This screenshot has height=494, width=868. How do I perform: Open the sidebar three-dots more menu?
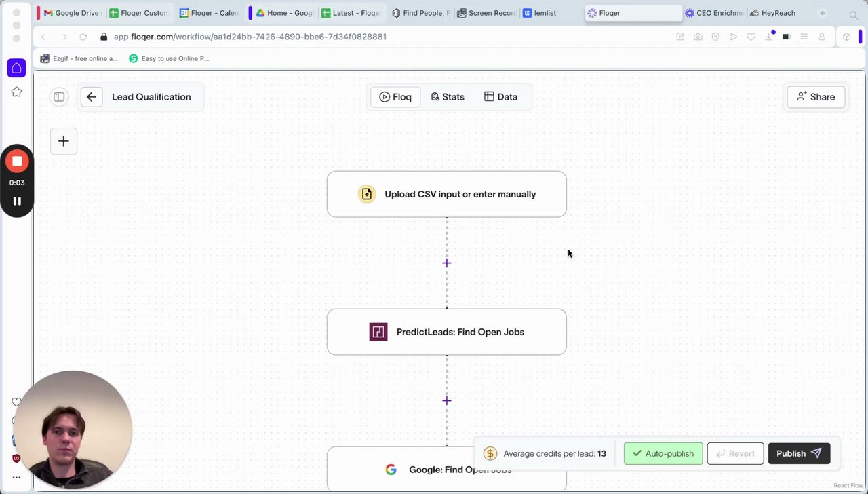point(16,477)
